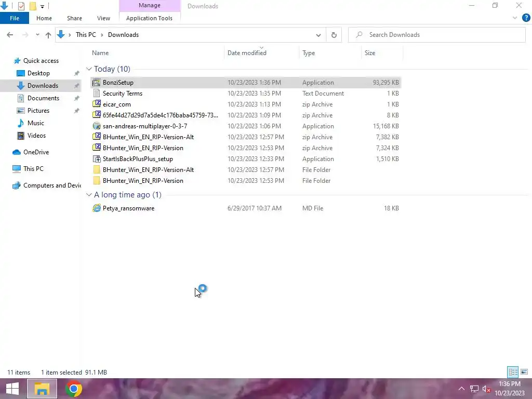Click the Search Downloads field
Screen dimensions: 532x399
436,35
